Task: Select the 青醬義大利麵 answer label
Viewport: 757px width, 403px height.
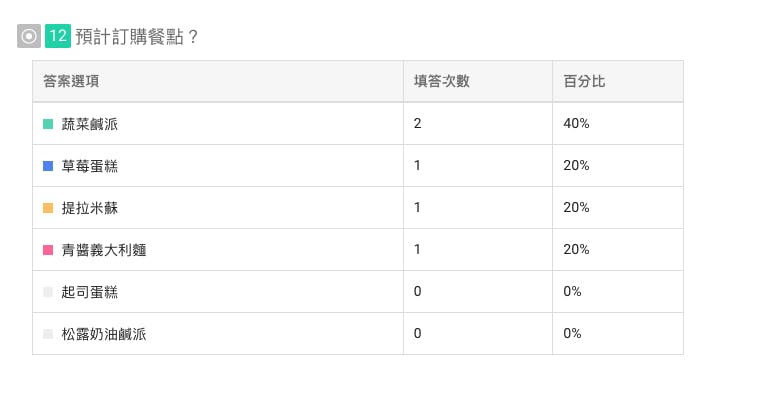Action: coord(104,250)
